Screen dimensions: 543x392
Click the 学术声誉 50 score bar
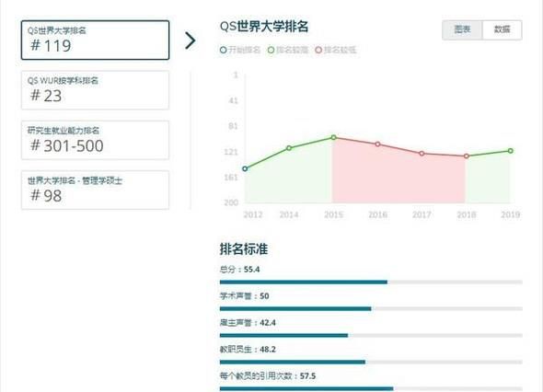click(x=371, y=308)
